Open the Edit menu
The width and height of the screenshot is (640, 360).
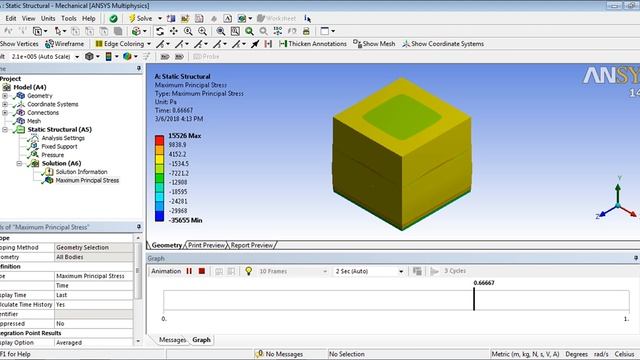click(11, 18)
